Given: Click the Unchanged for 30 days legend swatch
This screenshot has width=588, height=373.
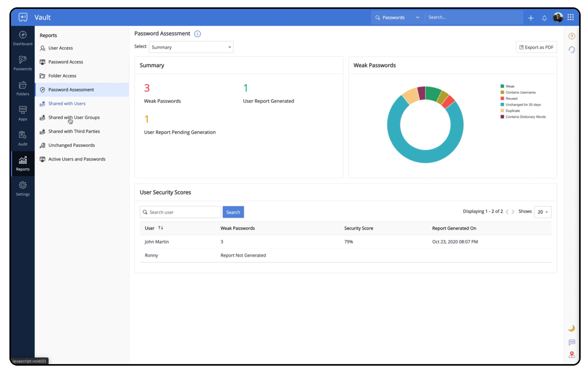Looking at the screenshot, I should coord(502,105).
